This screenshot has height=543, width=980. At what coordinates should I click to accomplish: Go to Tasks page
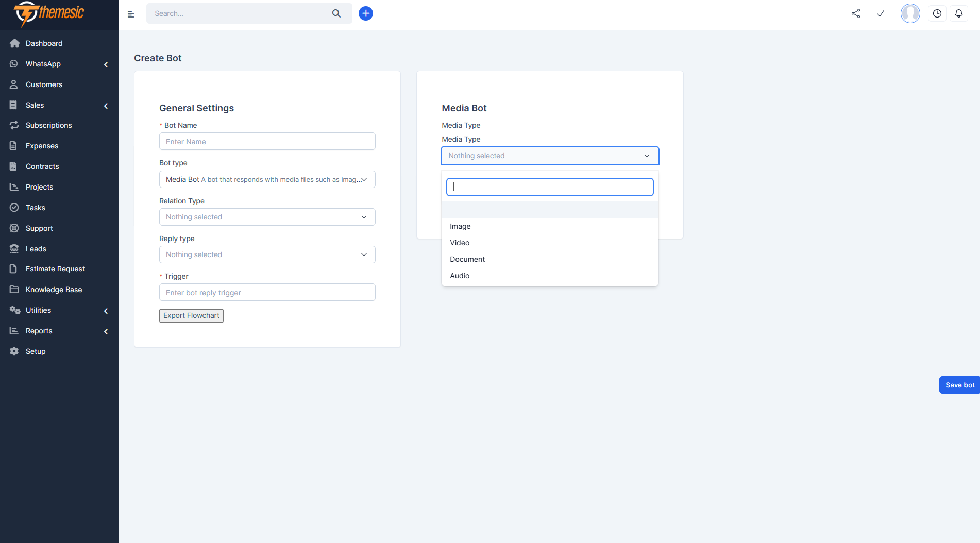pyautogui.click(x=35, y=208)
